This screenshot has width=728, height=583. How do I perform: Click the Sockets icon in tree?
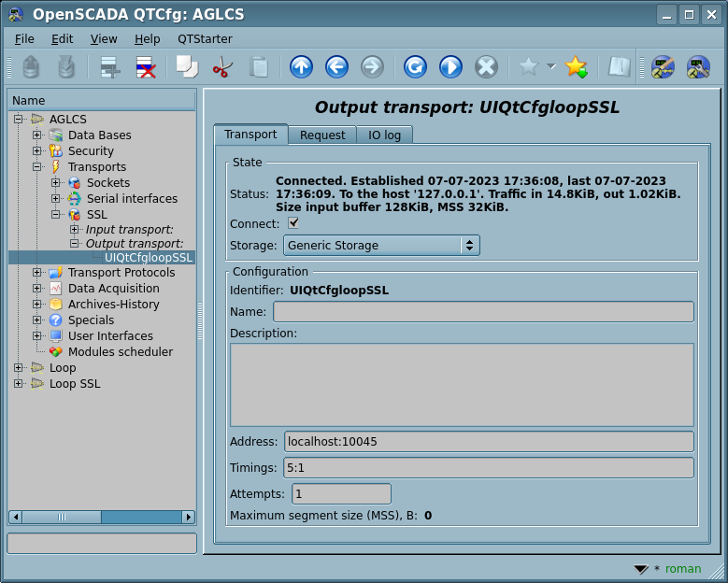click(74, 182)
